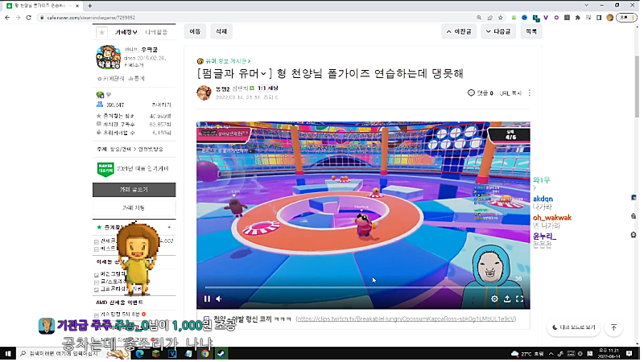Open video settings gear icon

494,298
